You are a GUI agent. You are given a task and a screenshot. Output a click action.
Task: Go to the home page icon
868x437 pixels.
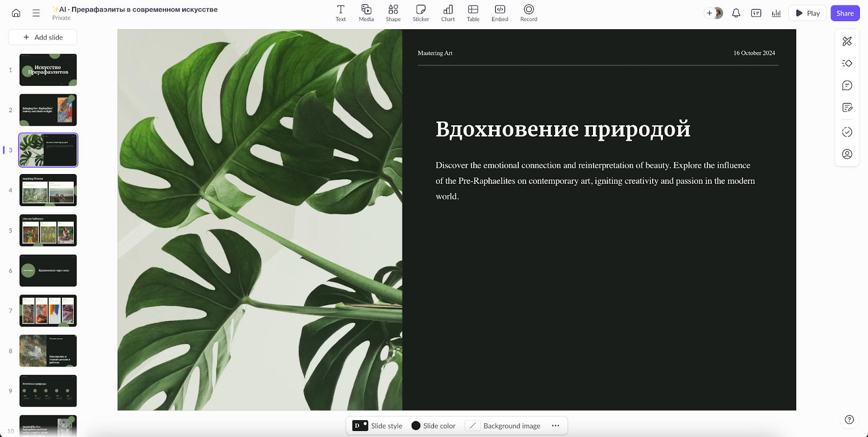[x=16, y=13]
